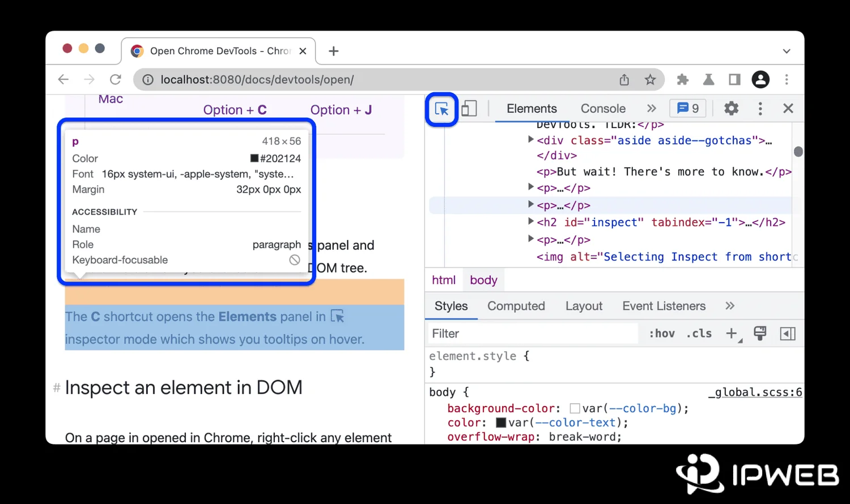Viewport: 850px width, 504px height.
Task: Click the 'Inspect an element in DOM' heading
Action: tap(184, 387)
